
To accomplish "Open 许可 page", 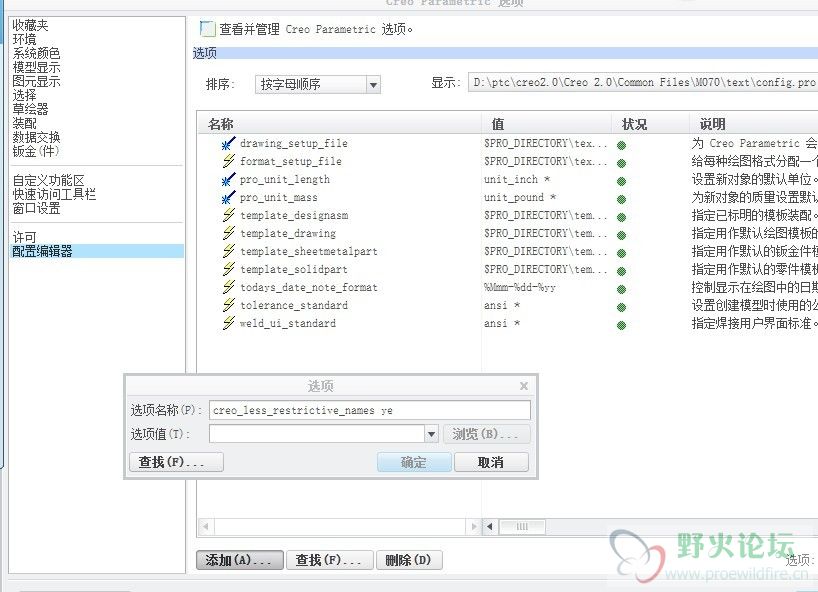I will [25, 237].
